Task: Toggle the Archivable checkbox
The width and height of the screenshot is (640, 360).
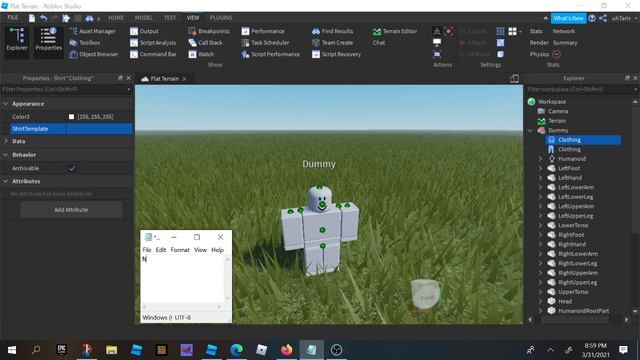Action: coord(72,168)
